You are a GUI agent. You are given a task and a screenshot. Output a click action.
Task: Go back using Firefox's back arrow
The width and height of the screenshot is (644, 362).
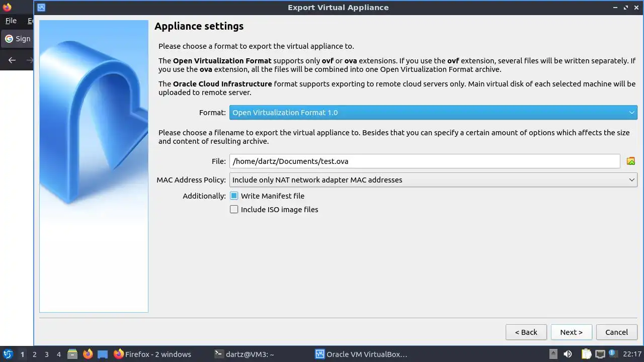click(12, 60)
